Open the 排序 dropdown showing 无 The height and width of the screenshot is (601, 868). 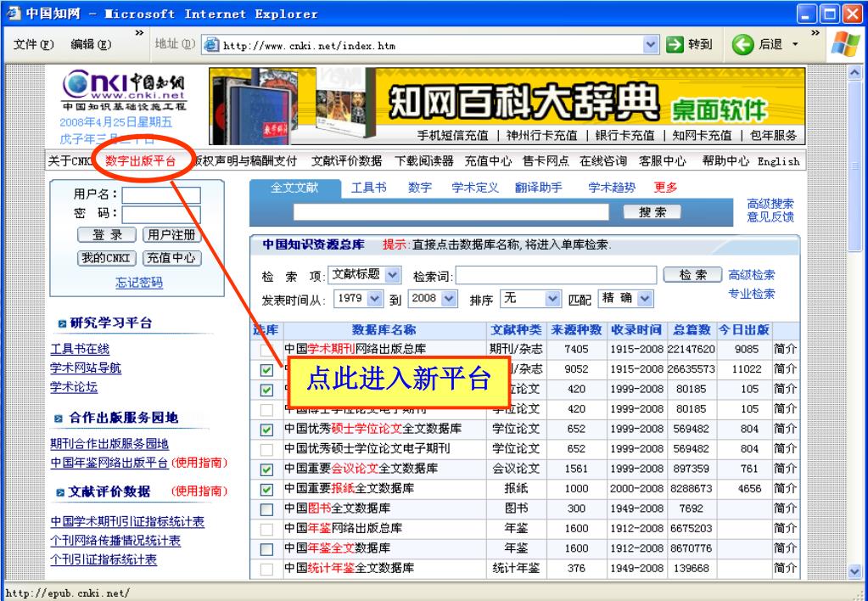pyautogui.click(x=552, y=299)
